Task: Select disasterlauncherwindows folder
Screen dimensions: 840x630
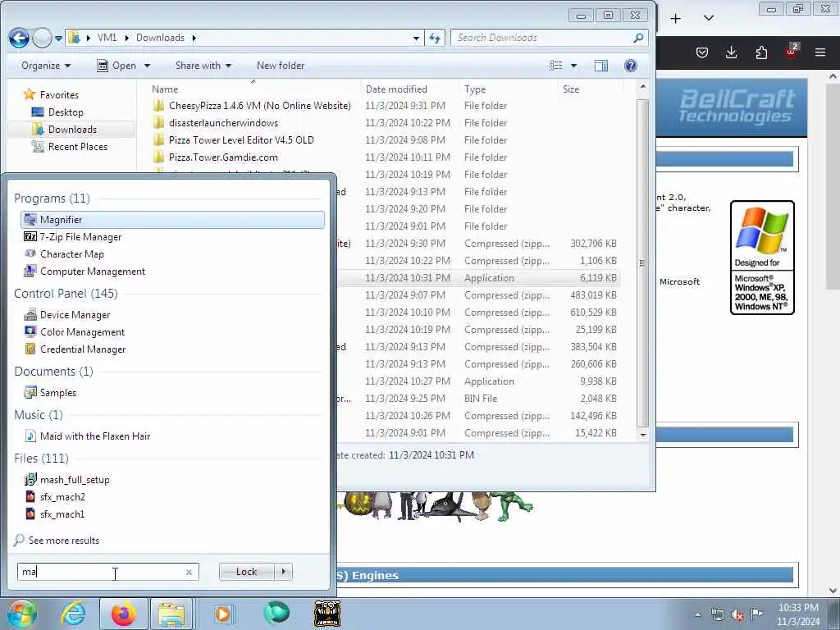Action: pyautogui.click(x=223, y=123)
